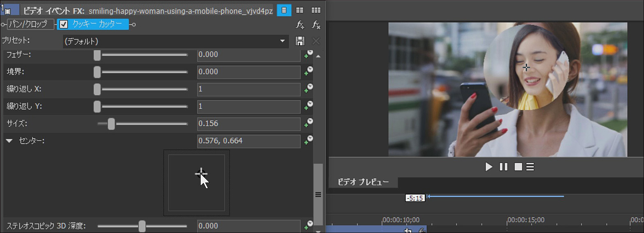Click the 00:00:15;00 timeline ruler mark
The width and height of the screenshot is (644, 233).
pyautogui.click(x=526, y=220)
